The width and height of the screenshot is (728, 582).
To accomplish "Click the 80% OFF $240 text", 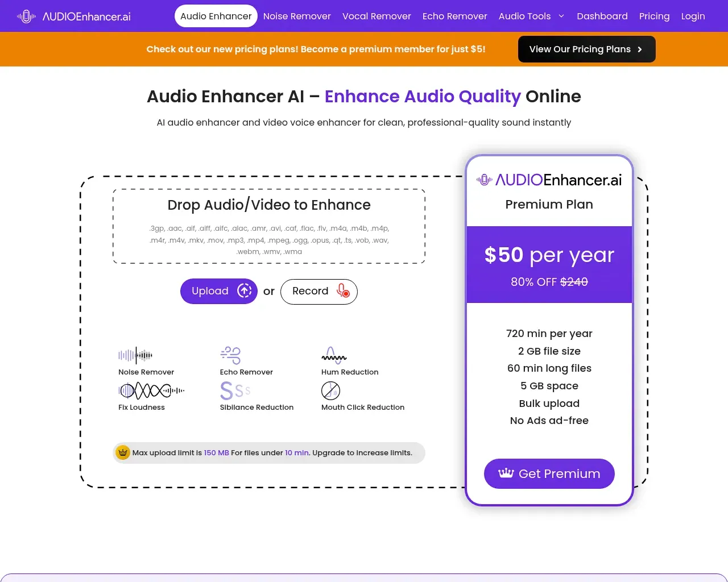I will (549, 282).
